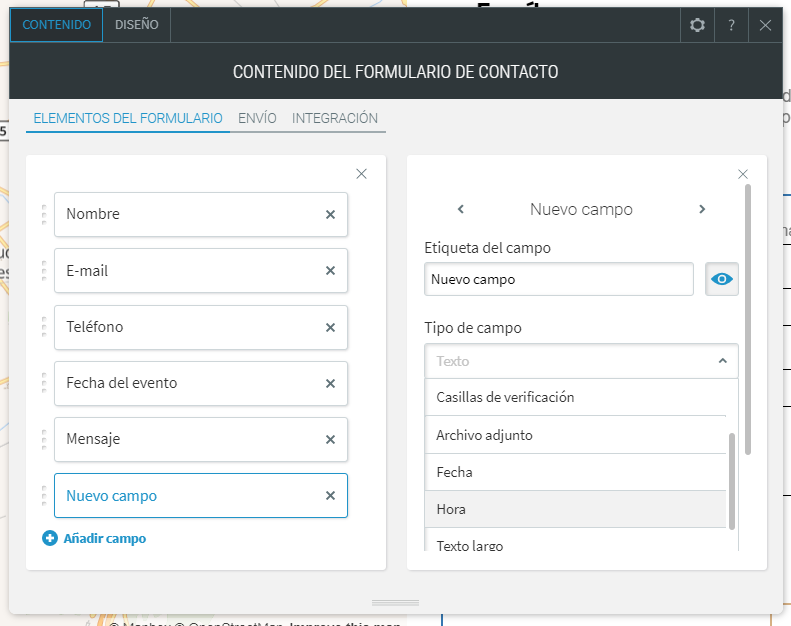Switch to the Diseño tab
The height and width of the screenshot is (626, 791).
coord(137,25)
